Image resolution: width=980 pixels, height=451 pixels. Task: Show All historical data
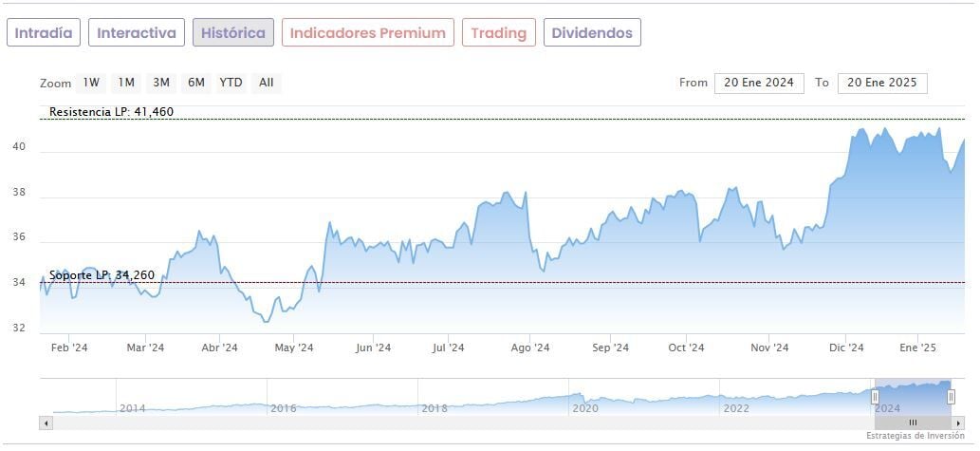coord(267,83)
